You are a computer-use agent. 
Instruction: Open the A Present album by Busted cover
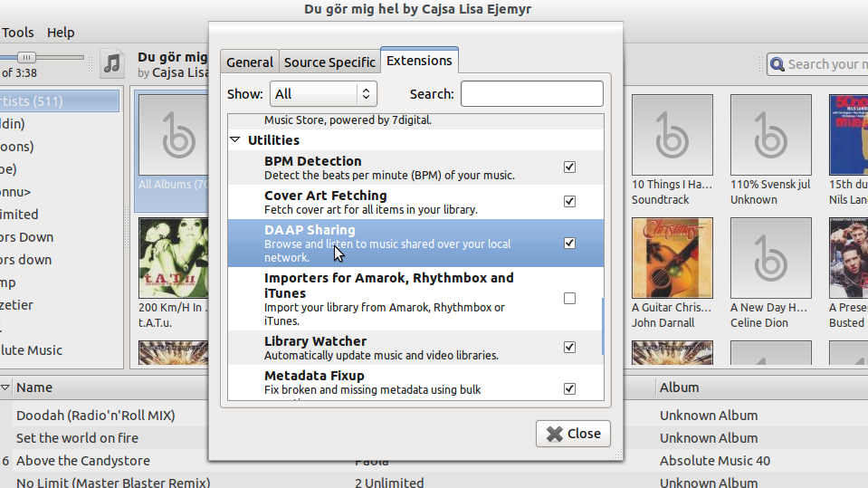pyautogui.click(x=848, y=257)
